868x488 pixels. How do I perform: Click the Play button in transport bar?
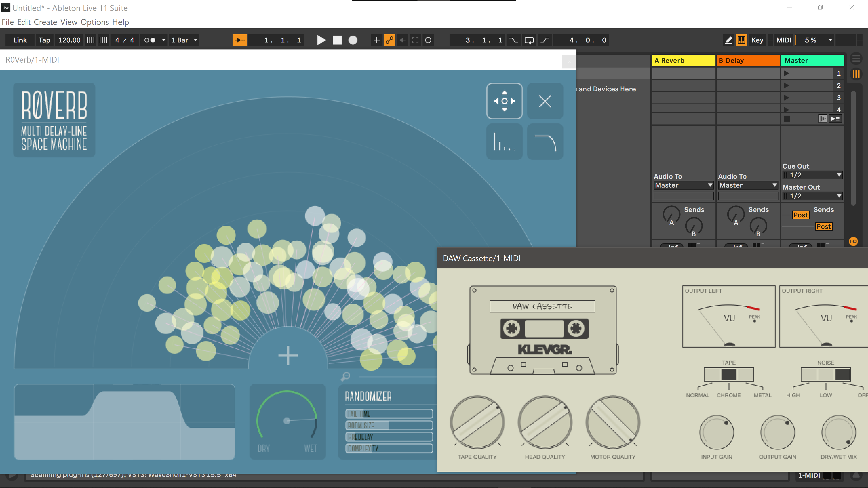pyautogui.click(x=321, y=40)
